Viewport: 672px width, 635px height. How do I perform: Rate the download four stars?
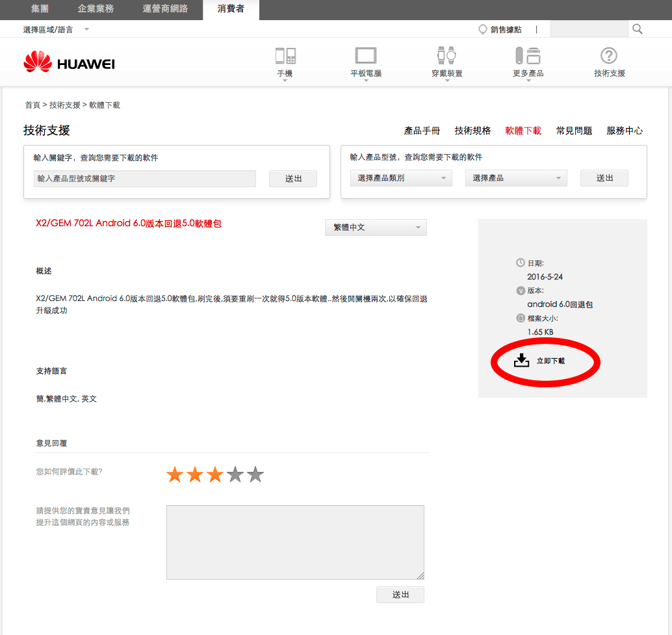[x=235, y=474]
